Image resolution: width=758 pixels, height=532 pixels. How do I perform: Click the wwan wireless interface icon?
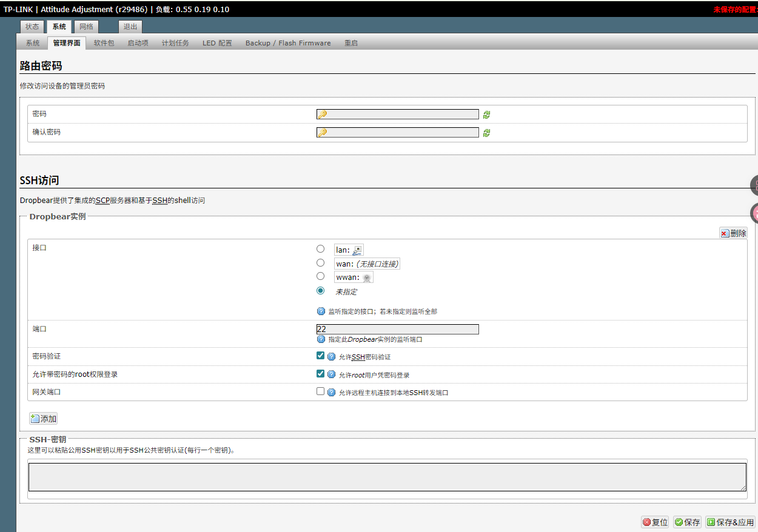click(x=367, y=278)
